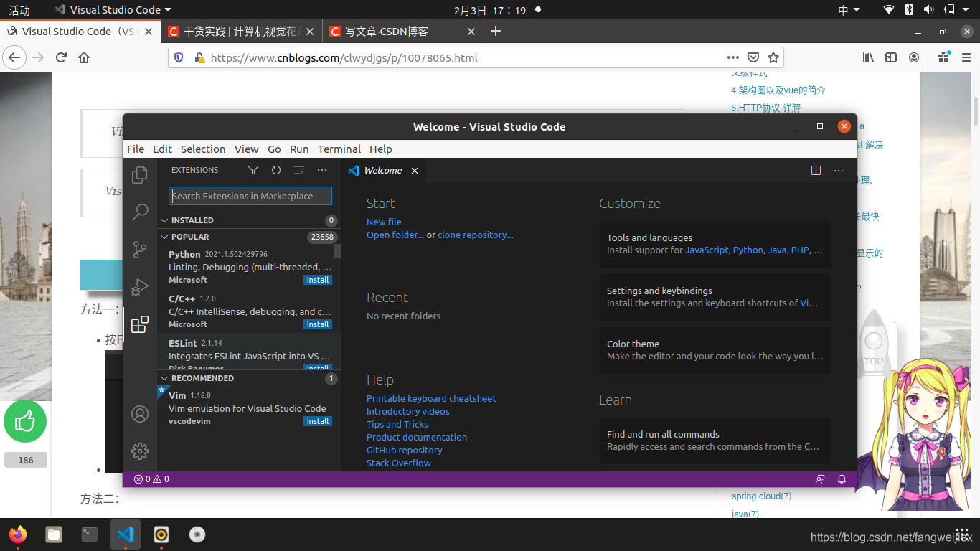Open Files manager from the dock
980x551 pixels.
pos(54,534)
